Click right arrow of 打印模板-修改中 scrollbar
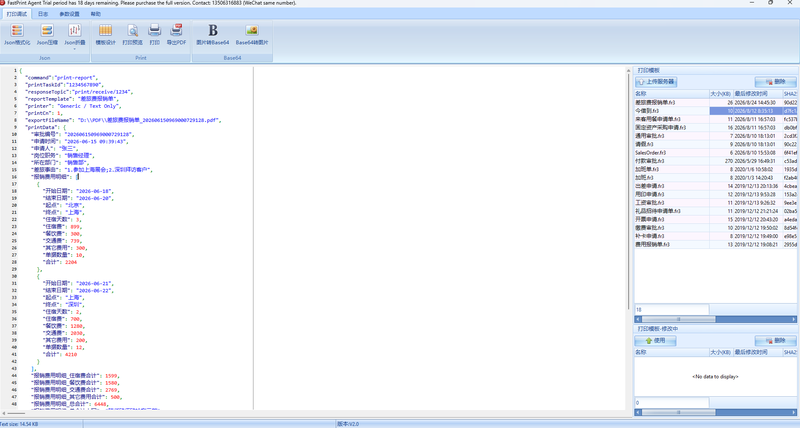This screenshot has width=800, height=428. 793,412
